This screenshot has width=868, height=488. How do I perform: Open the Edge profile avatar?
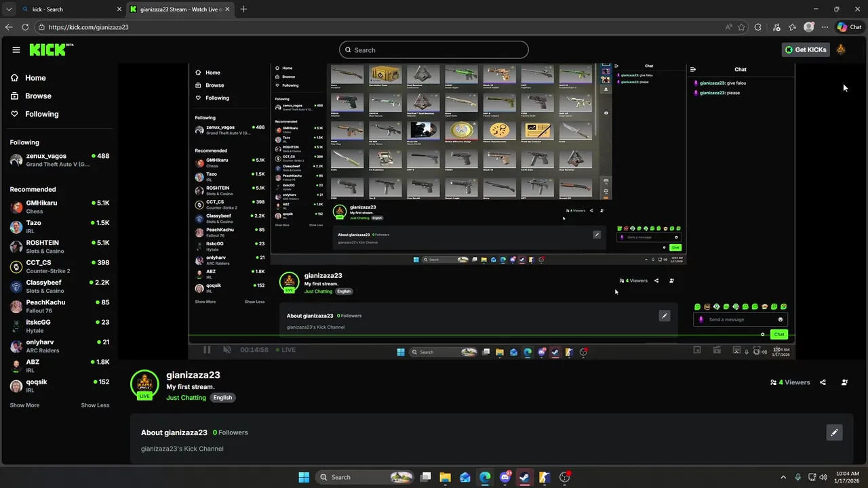coord(808,27)
